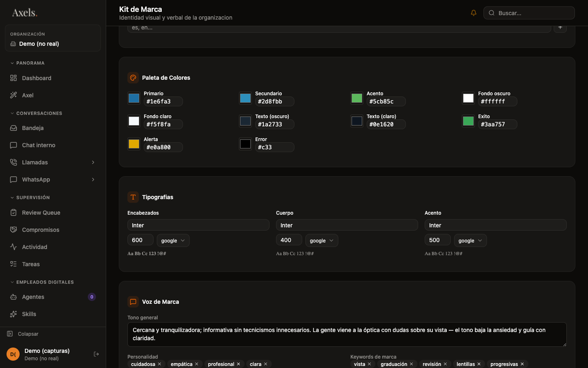This screenshot has height=368, width=588.
Task: Open the notifications bell icon
Action: point(474,13)
